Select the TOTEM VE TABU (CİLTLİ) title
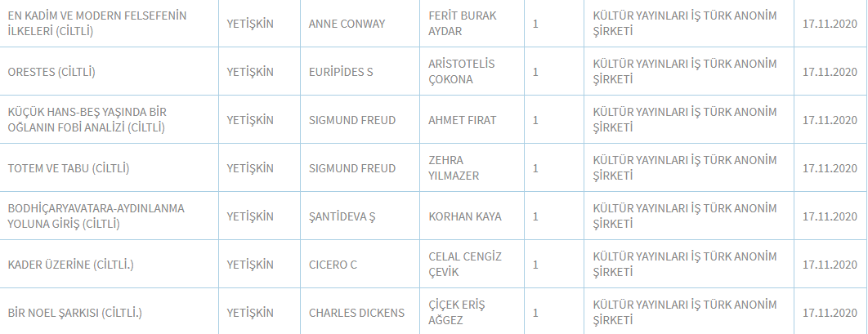The width and height of the screenshot is (868, 334). coord(69,168)
